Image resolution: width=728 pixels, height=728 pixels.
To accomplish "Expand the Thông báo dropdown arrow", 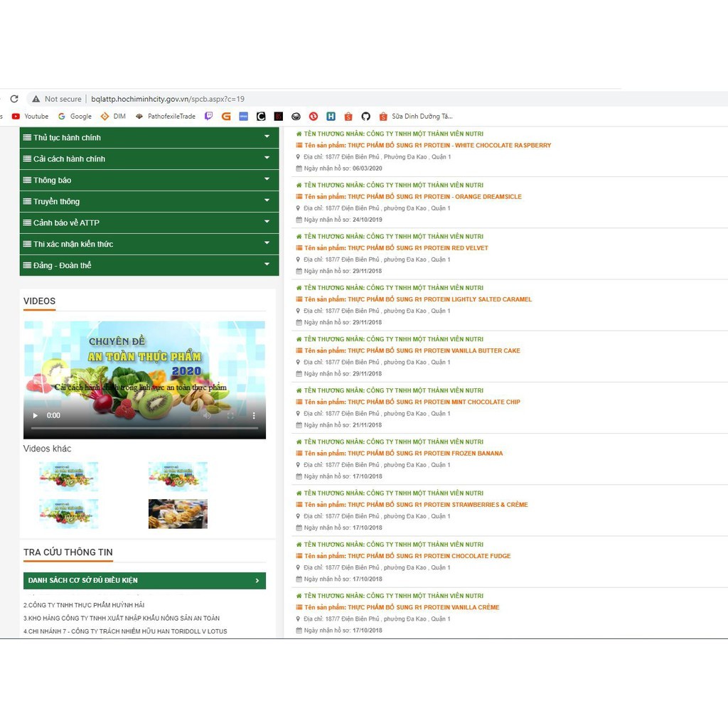I will pyautogui.click(x=267, y=179).
